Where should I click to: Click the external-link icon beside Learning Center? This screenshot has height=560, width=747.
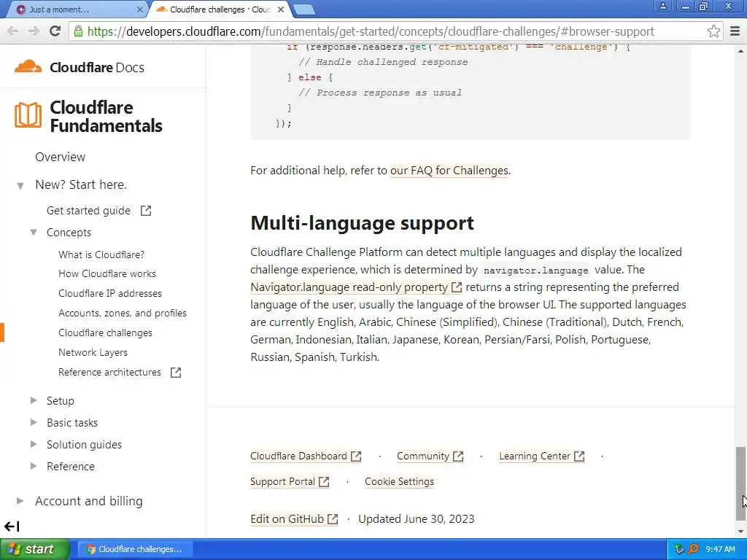tap(578, 456)
